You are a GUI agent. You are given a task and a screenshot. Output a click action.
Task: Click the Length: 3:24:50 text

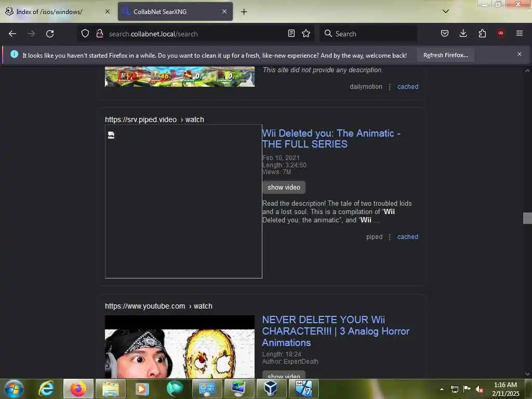(x=284, y=165)
